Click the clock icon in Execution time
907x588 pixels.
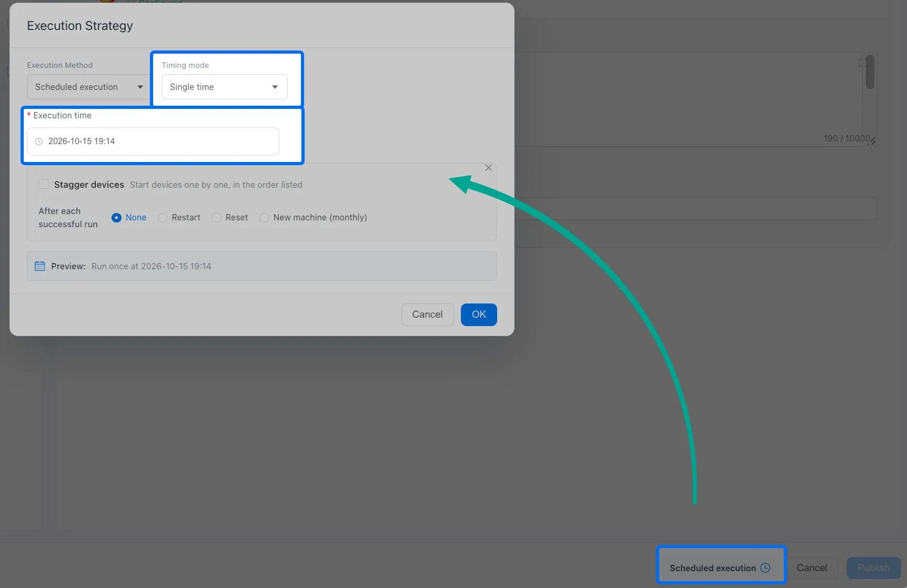click(39, 141)
